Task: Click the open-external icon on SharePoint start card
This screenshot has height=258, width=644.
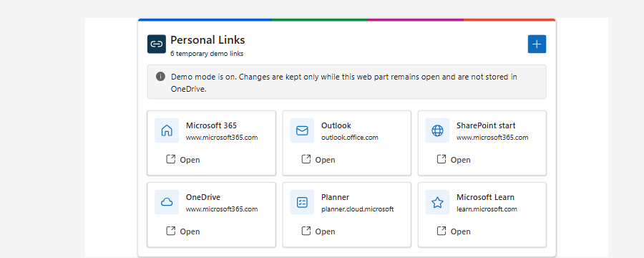Action: [441, 159]
